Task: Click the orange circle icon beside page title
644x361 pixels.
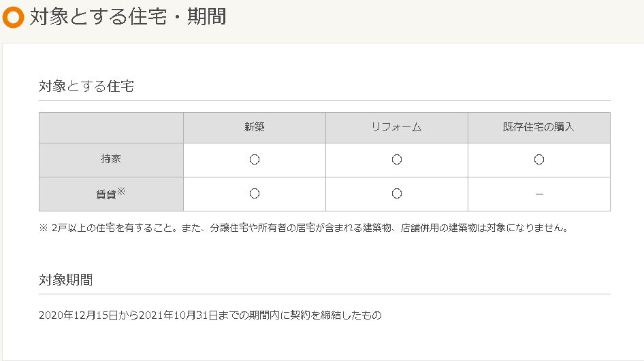Action: (13, 17)
